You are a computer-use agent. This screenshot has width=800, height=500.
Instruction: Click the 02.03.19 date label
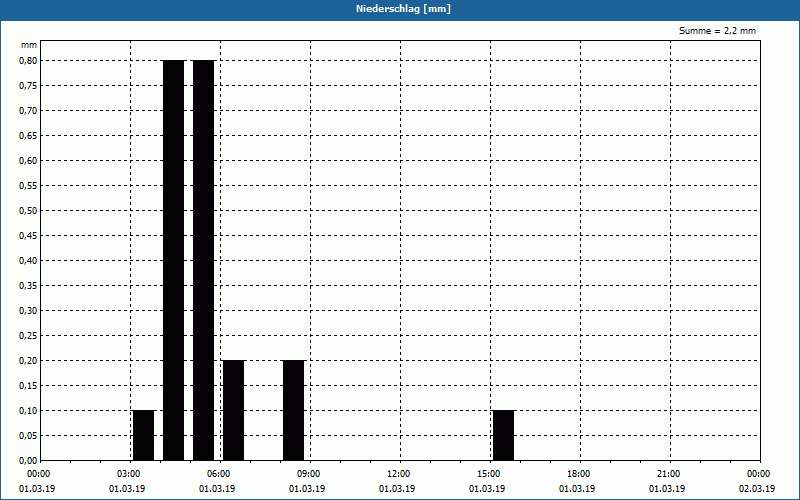[757, 489]
